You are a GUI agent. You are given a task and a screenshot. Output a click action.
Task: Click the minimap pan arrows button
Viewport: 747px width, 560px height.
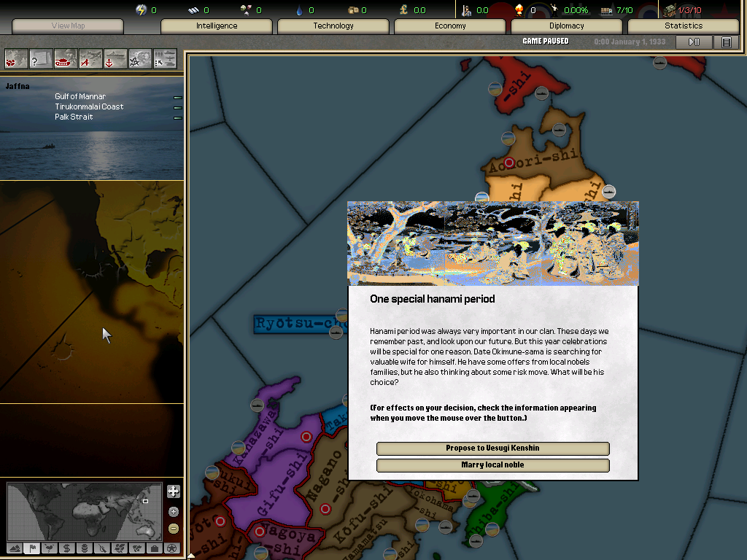pyautogui.click(x=174, y=491)
